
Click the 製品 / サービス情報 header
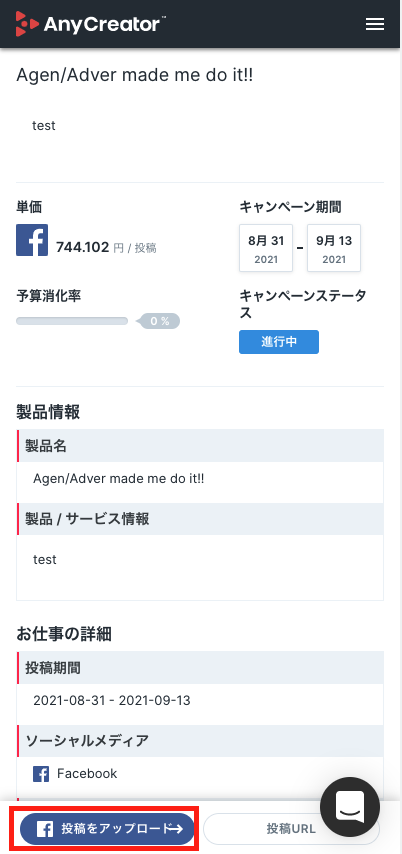(200, 518)
